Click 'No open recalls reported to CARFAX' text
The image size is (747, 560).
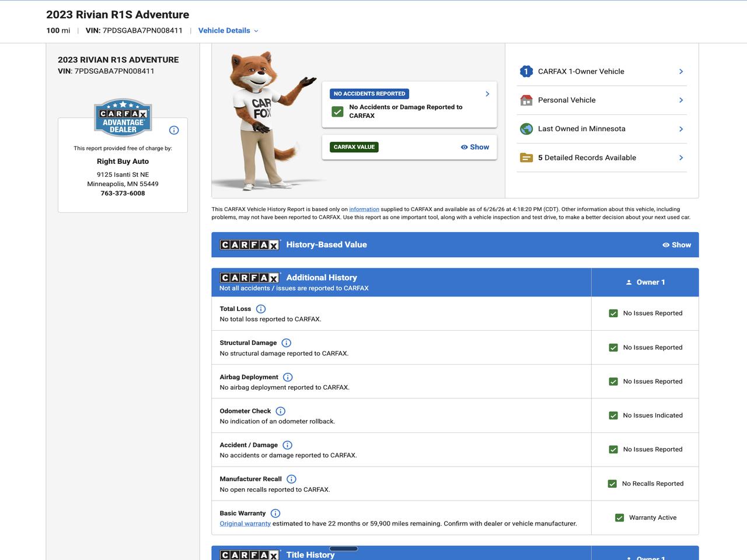click(275, 490)
